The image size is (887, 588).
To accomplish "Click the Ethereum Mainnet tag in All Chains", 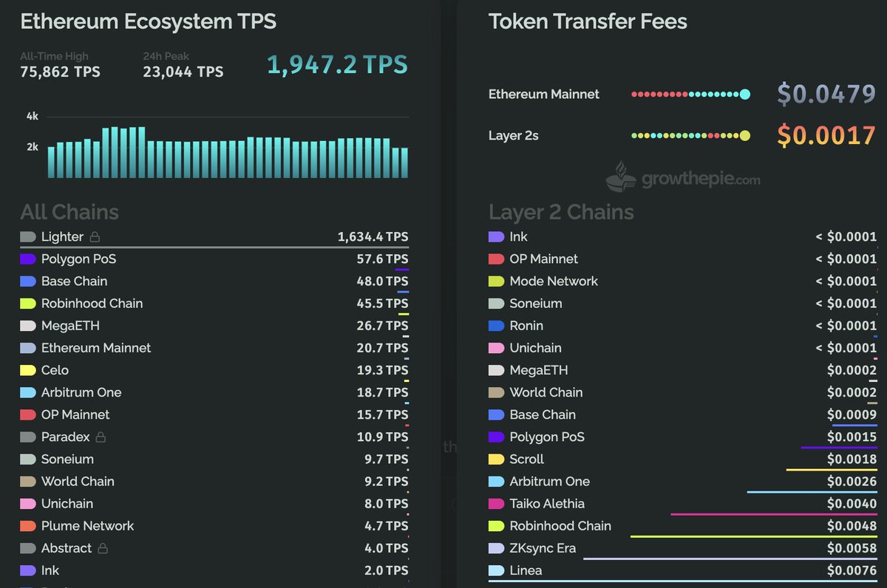I will pyautogui.click(x=28, y=348).
